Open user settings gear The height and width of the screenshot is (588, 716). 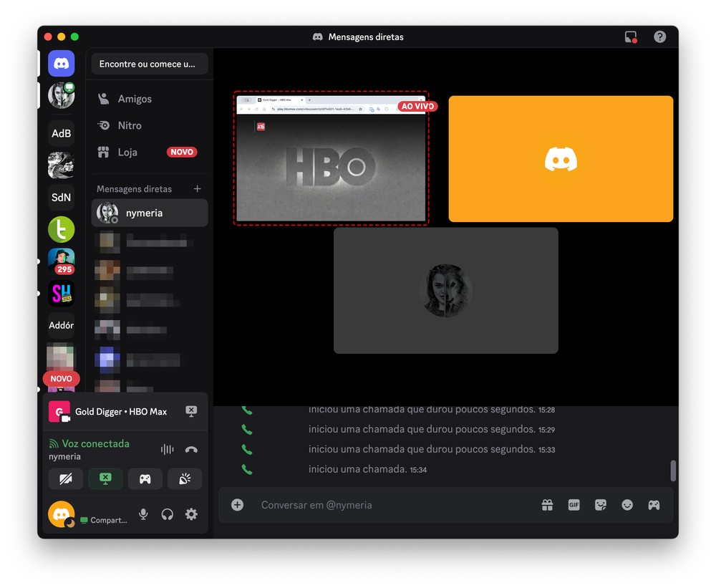pos(191,514)
